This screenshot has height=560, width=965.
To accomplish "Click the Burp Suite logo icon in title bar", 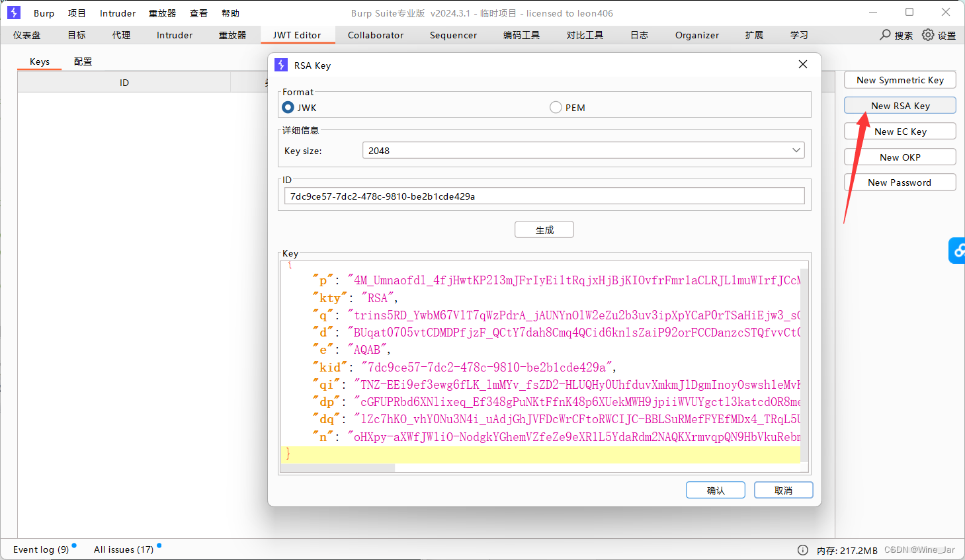I will pyautogui.click(x=13, y=13).
